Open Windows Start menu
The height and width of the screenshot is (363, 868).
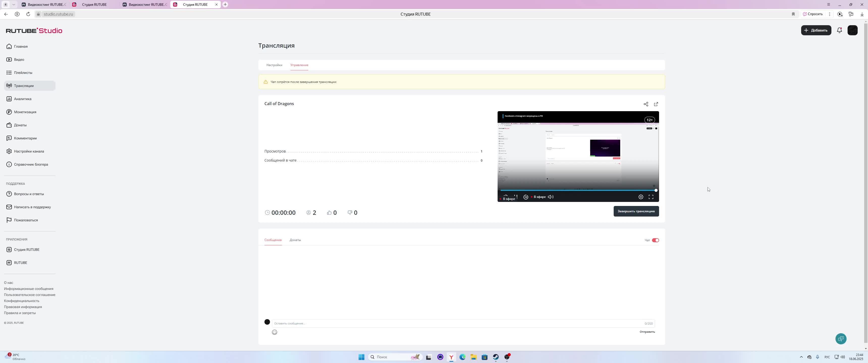pos(361,357)
